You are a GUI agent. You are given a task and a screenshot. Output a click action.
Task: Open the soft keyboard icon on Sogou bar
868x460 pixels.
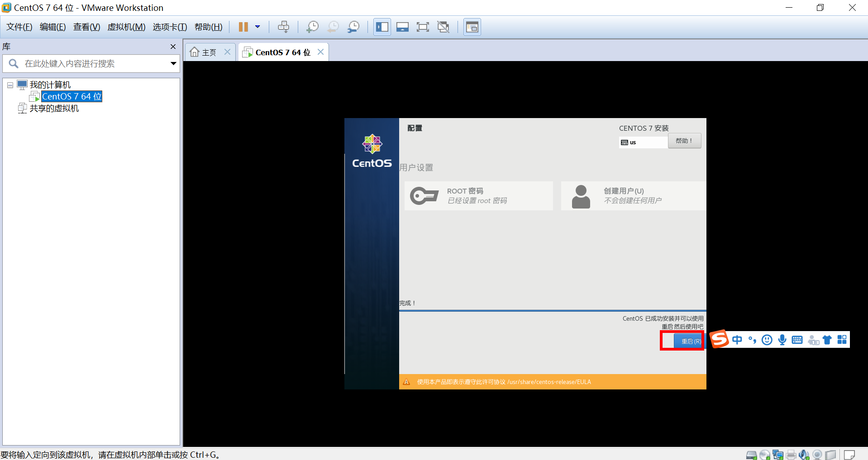(797, 340)
